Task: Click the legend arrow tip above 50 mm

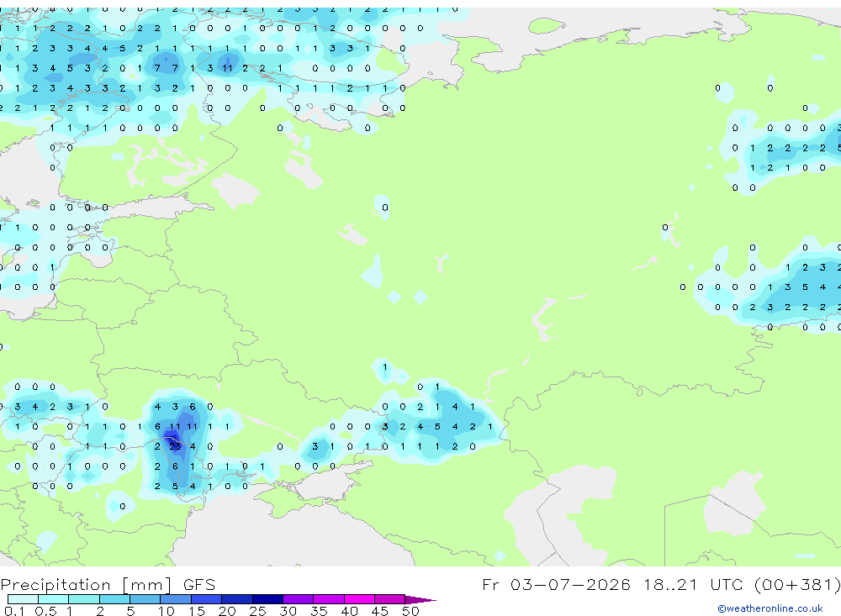Action: pos(420,600)
